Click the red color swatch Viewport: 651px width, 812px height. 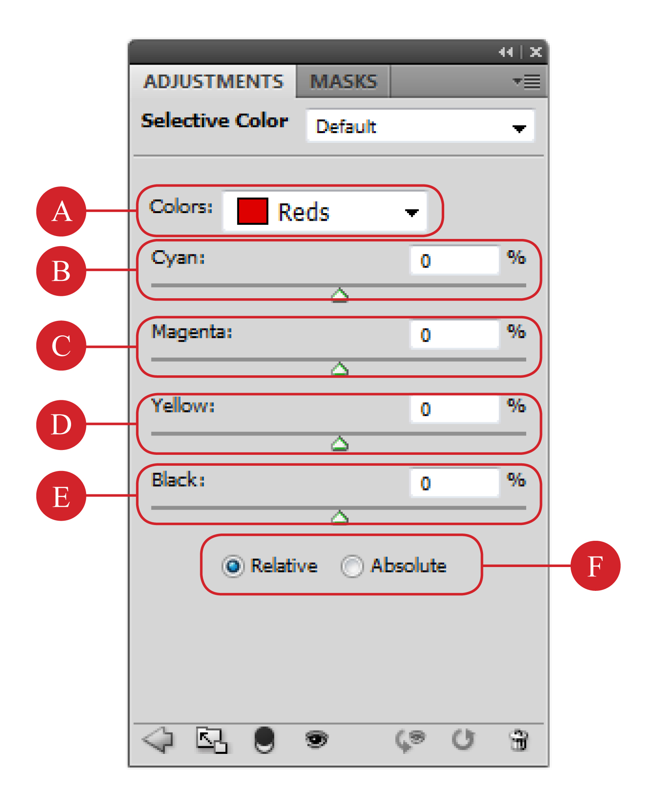[252, 211]
